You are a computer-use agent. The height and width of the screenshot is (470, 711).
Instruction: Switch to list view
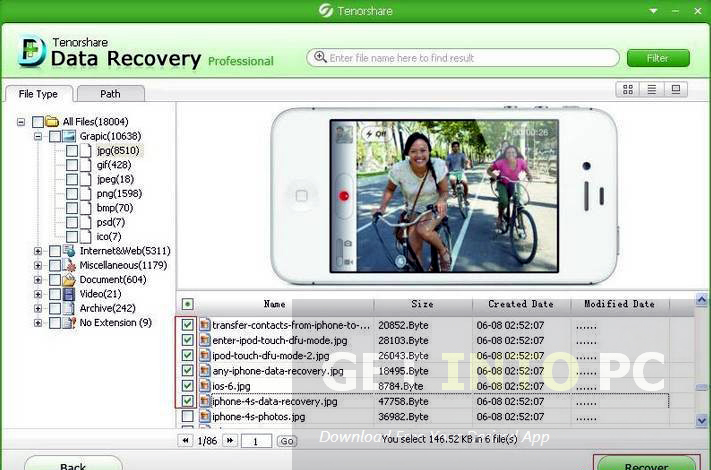[x=652, y=89]
